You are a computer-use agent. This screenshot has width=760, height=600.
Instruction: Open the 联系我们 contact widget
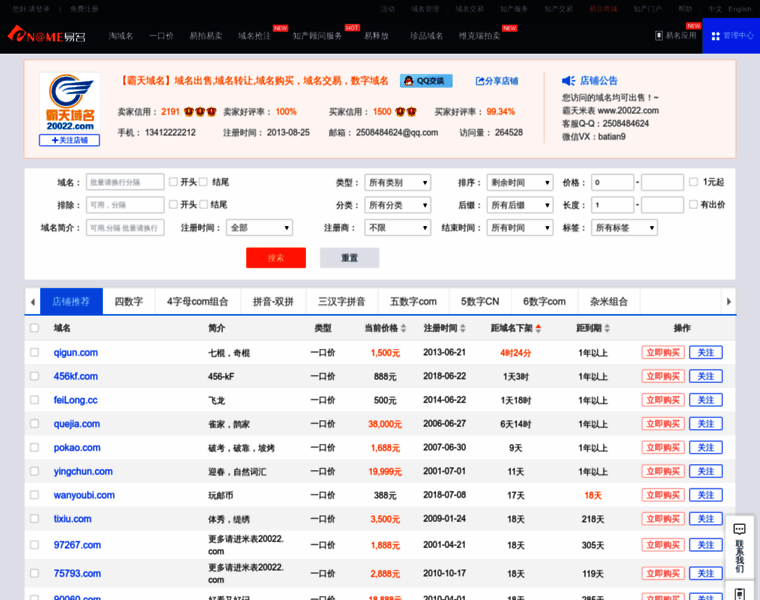click(x=739, y=548)
